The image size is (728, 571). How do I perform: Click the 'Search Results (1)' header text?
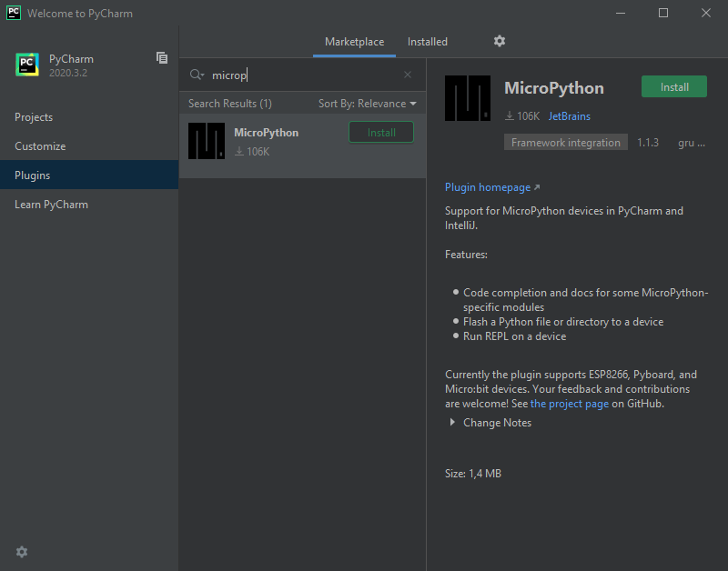pos(230,104)
